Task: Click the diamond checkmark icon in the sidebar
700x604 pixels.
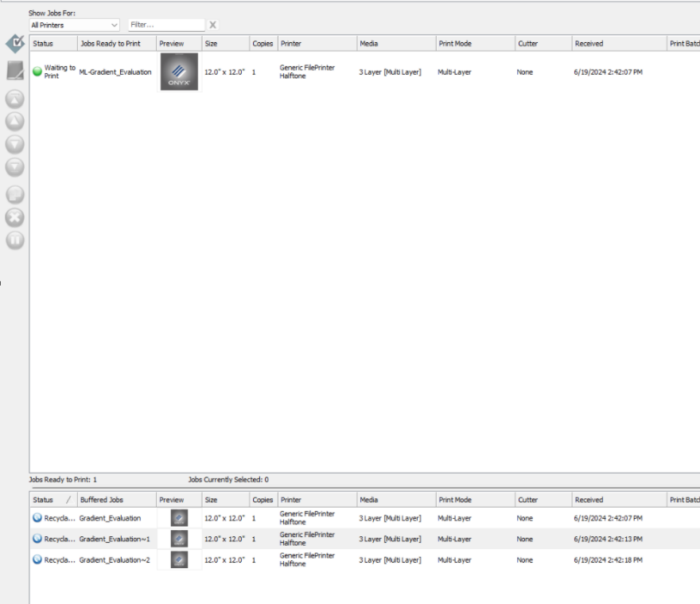Action: pyautogui.click(x=15, y=43)
